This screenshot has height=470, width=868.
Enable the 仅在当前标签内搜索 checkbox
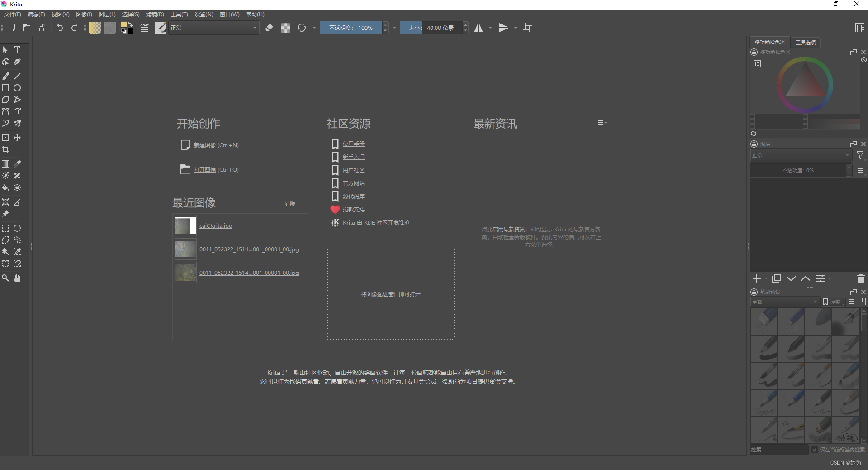pyautogui.click(x=814, y=450)
